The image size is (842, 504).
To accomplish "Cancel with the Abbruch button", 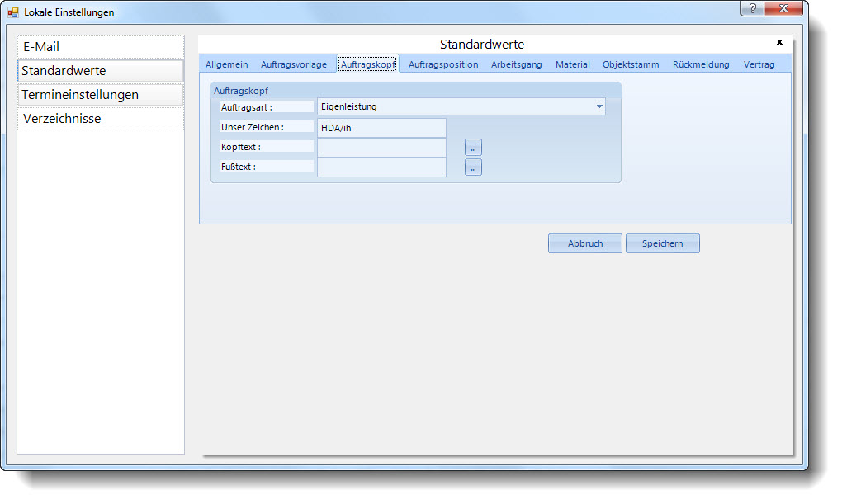I will pos(585,243).
